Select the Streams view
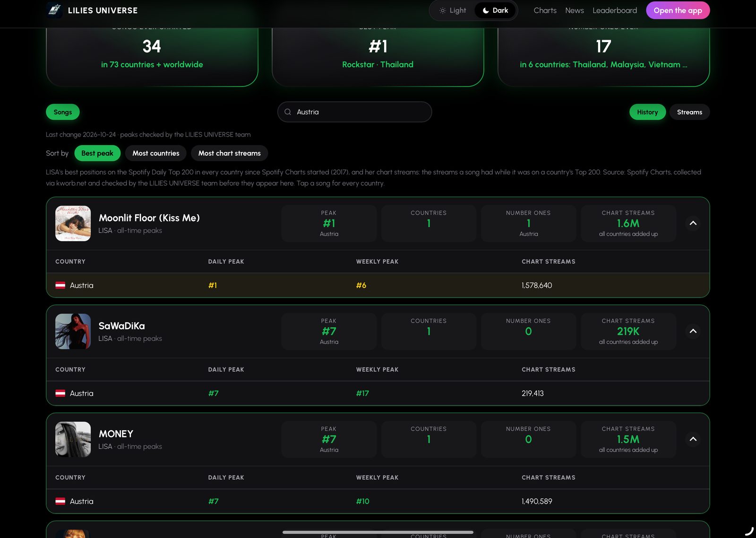The image size is (756, 538). click(x=689, y=112)
